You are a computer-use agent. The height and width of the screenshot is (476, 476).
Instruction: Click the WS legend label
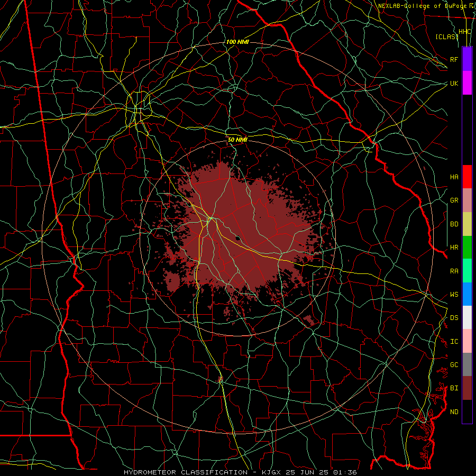(454, 295)
